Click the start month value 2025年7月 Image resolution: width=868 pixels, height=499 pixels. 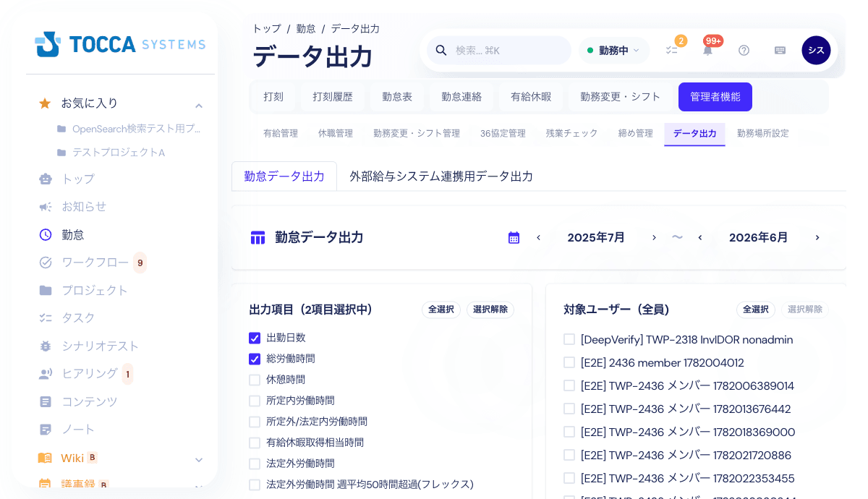click(x=596, y=237)
